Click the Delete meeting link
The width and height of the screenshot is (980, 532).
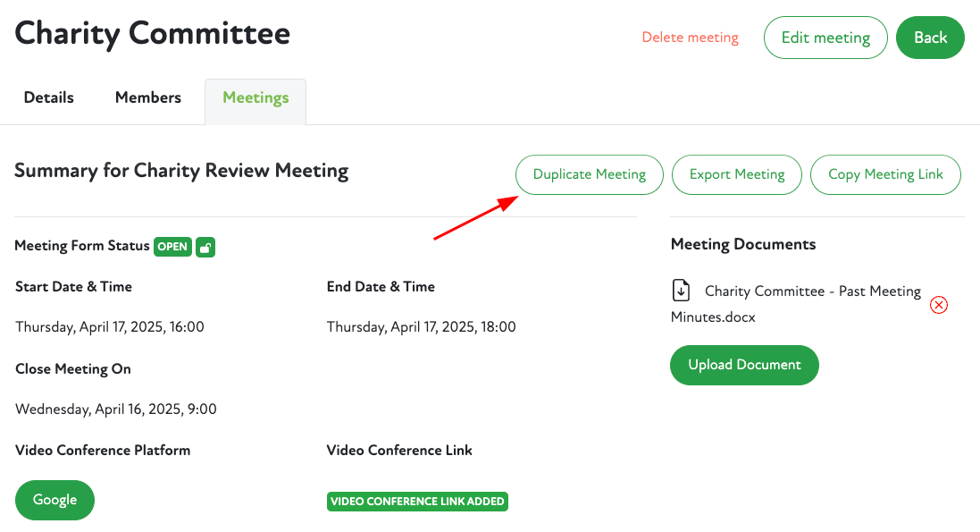point(690,38)
